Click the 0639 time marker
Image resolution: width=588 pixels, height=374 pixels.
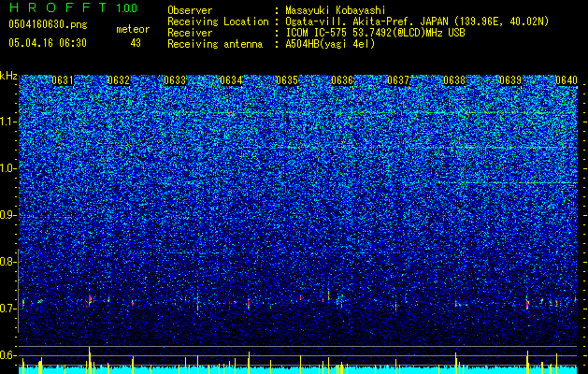pyautogui.click(x=510, y=80)
